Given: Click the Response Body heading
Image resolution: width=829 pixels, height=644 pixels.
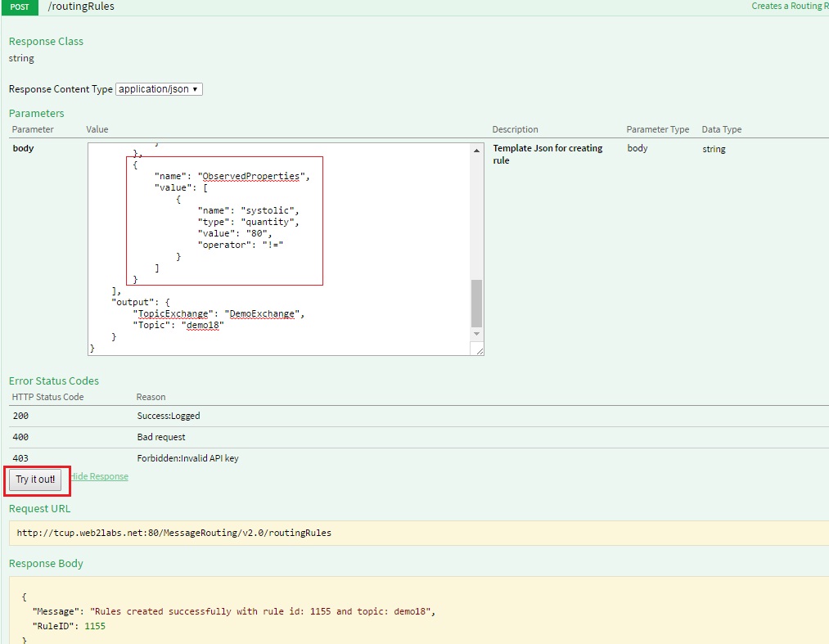Looking at the screenshot, I should coord(46,564).
